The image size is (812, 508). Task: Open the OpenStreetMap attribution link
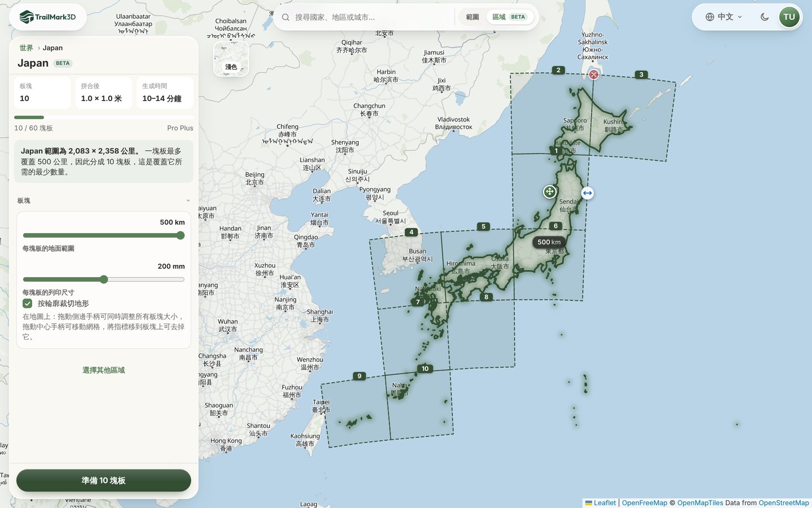[x=784, y=503]
